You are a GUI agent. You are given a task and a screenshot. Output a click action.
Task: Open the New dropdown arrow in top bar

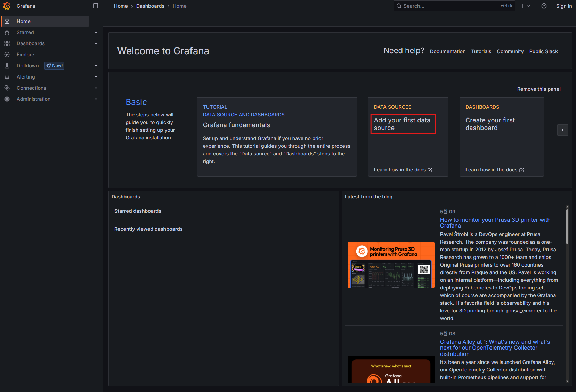coord(529,6)
